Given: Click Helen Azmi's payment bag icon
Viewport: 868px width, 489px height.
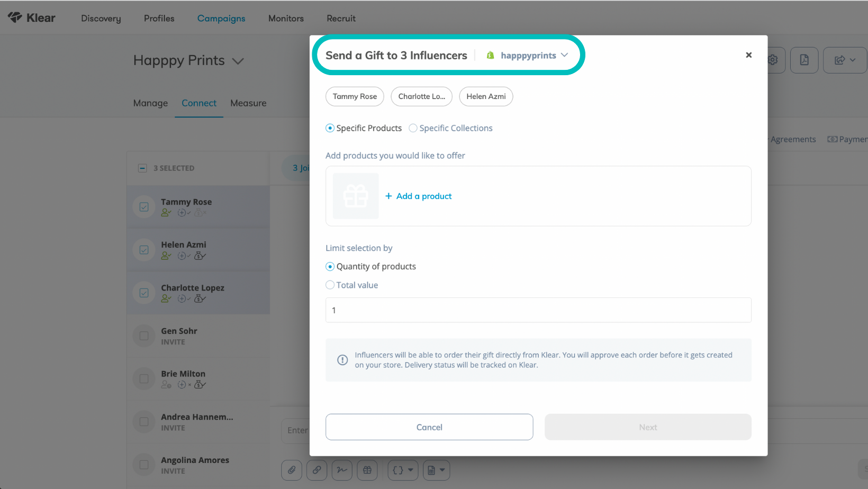Looking at the screenshot, I should (200, 256).
